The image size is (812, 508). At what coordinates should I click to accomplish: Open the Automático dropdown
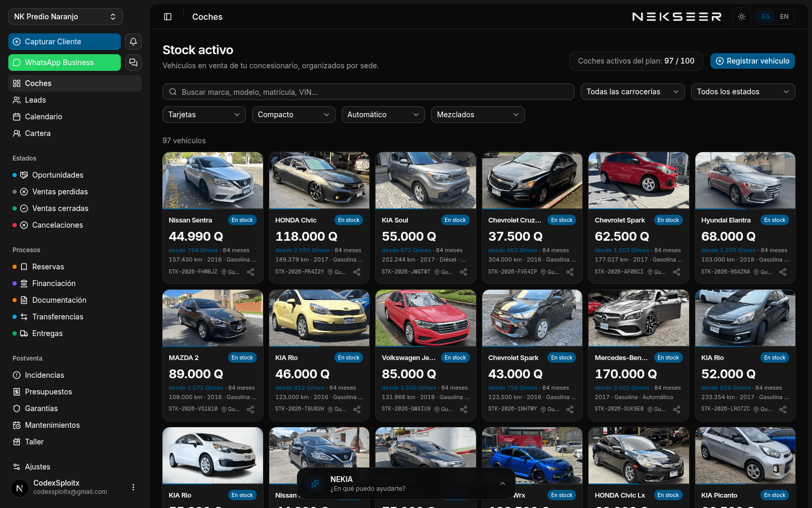(x=383, y=115)
